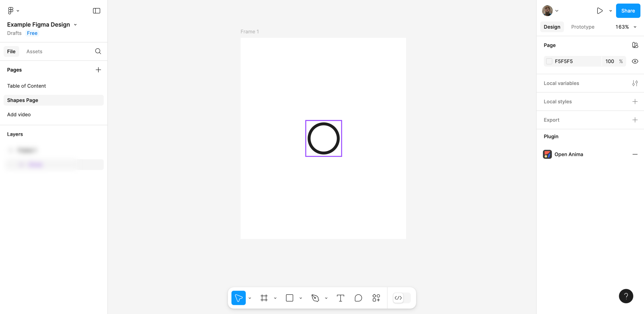Toggle visibility of page background color
The height and width of the screenshot is (314, 644).
point(635,61)
